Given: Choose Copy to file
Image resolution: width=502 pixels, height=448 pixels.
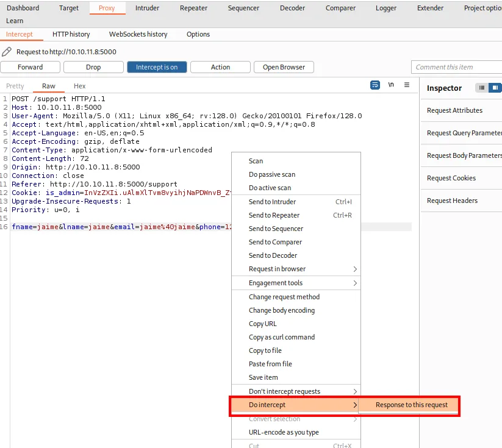Looking at the screenshot, I should 296,350.
